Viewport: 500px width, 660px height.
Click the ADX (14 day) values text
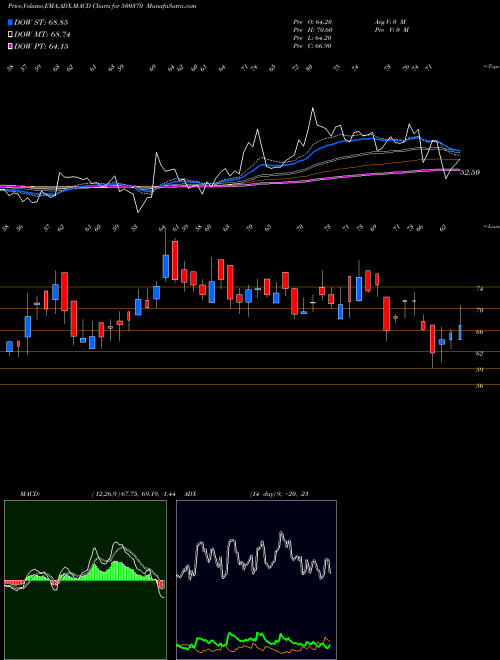(x=279, y=494)
